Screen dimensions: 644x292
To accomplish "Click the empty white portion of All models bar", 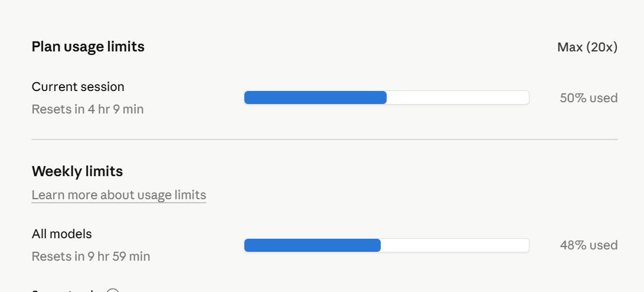I will [455, 245].
